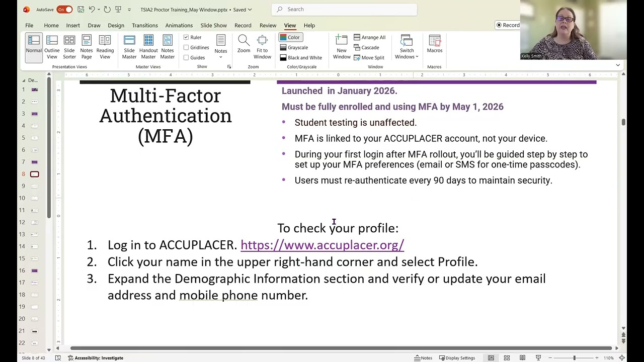This screenshot has width=644, height=362.
Task: Open the Slide Show tab
Action: (x=213, y=25)
